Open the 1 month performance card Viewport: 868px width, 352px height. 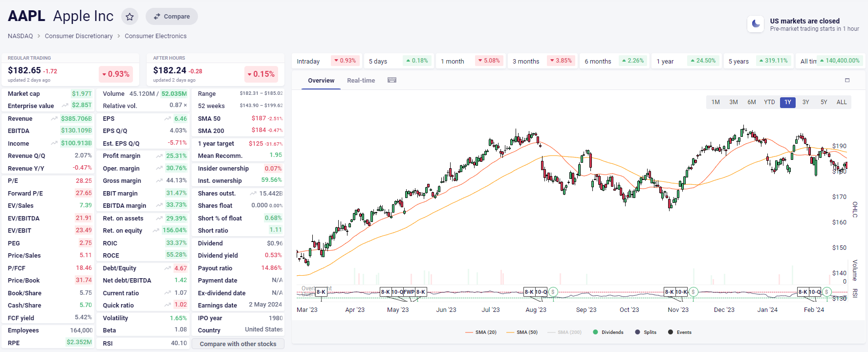470,61
